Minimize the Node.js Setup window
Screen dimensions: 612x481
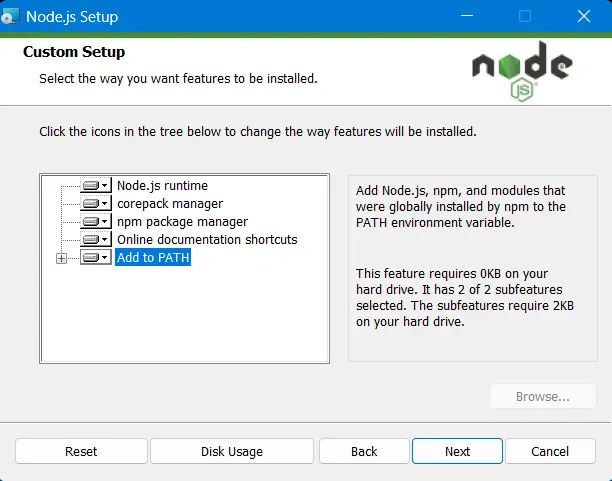(467, 16)
